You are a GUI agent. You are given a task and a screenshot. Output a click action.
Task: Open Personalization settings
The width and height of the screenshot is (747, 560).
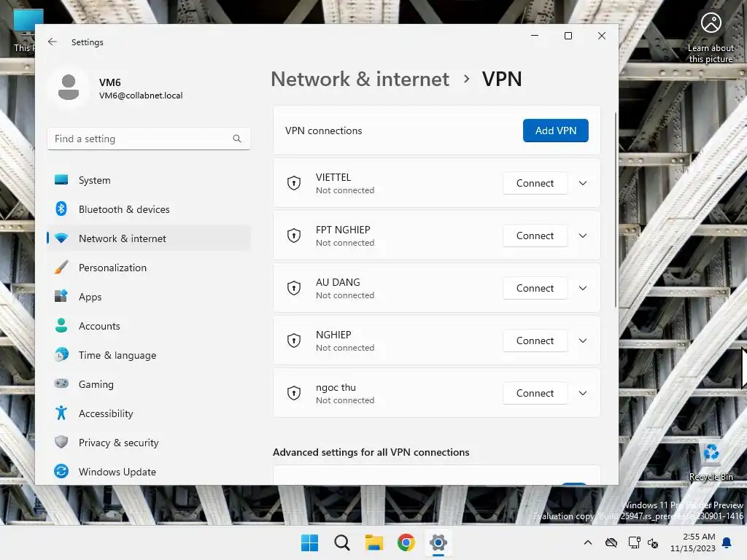[149, 268]
